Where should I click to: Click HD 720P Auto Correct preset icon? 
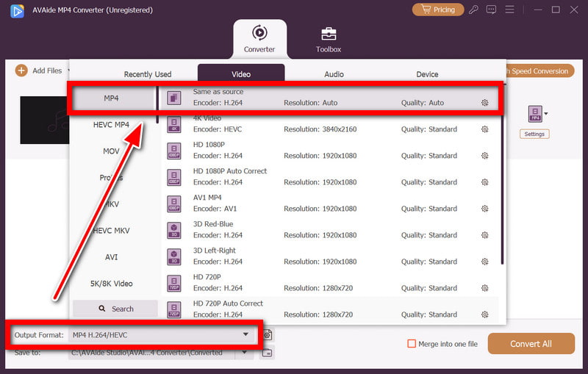click(x=174, y=310)
